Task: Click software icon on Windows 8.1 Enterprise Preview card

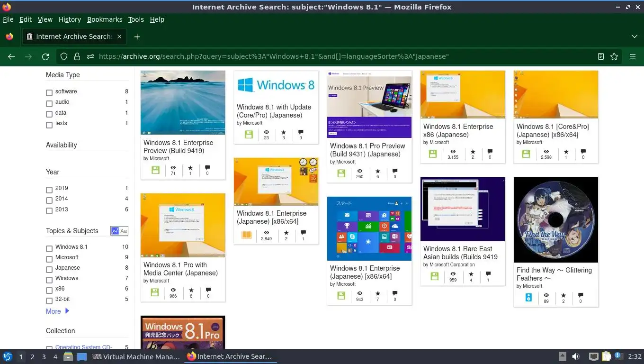Action: point(155,170)
